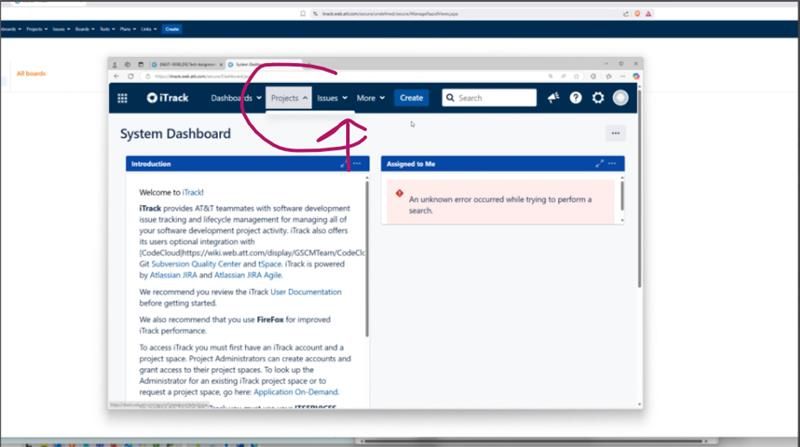The width and height of the screenshot is (800, 447).
Task: Open Boards menu in background window
Action: tap(84, 29)
